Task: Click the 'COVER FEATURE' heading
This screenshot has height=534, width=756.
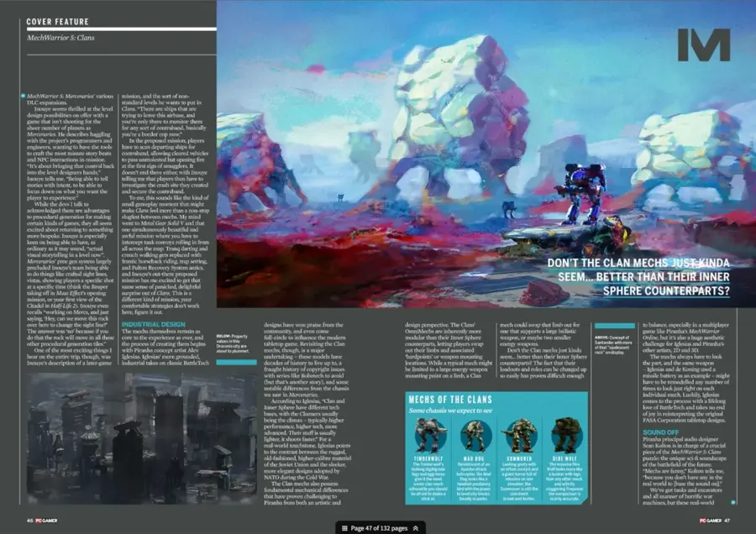Action: point(58,22)
